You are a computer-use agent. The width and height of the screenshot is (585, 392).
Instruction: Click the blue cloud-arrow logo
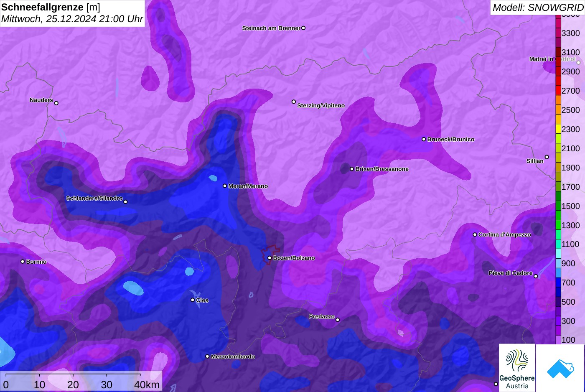click(x=560, y=368)
